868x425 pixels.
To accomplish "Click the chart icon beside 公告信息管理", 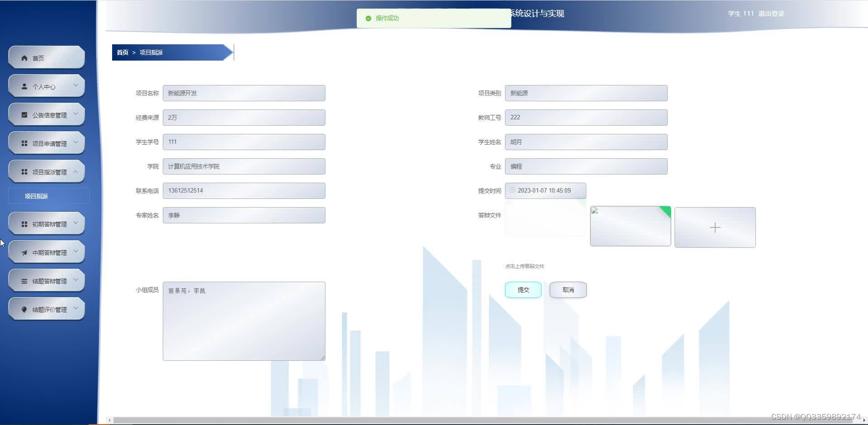I will (24, 115).
